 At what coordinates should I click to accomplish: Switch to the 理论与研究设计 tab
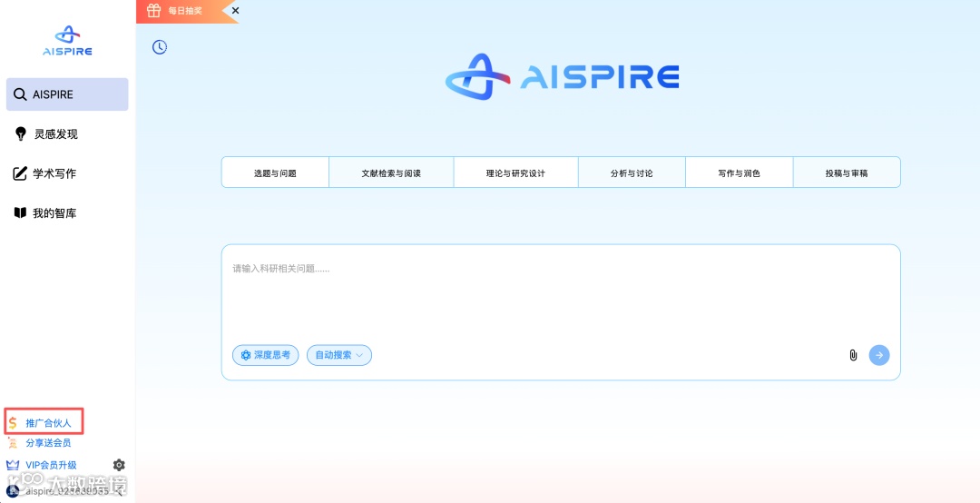515,173
